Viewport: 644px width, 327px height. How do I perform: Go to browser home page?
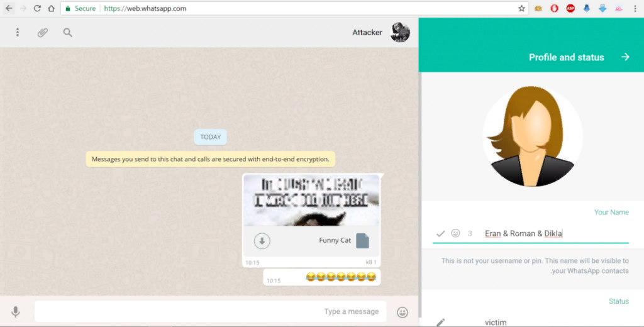[x=51, y=8]
